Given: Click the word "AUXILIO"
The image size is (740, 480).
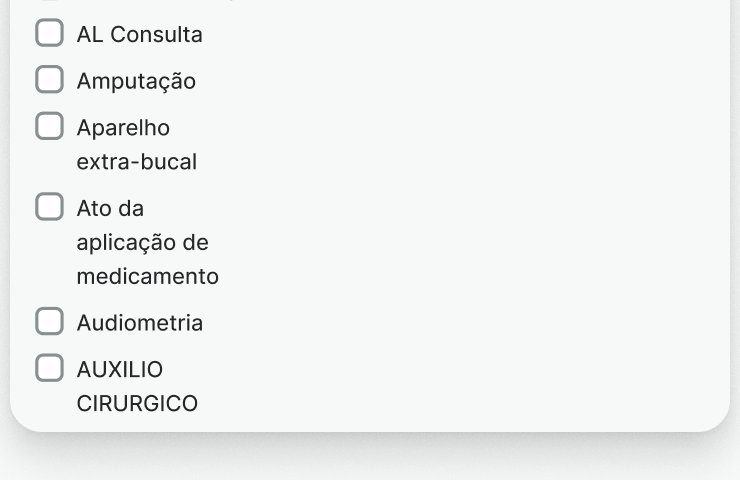Looking at the screenshot, I should [x=119, y=370].
